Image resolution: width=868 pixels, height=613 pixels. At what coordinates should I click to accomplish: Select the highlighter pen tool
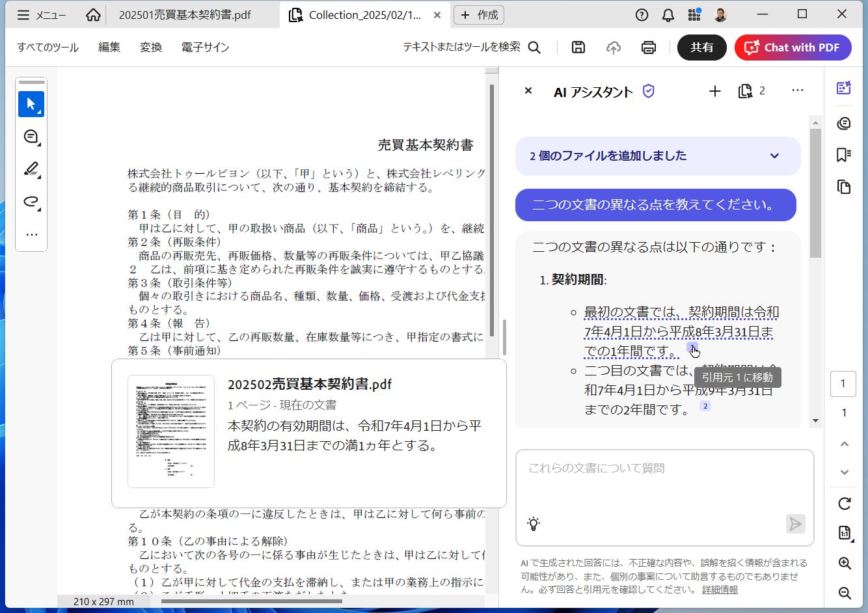(31, 169)
